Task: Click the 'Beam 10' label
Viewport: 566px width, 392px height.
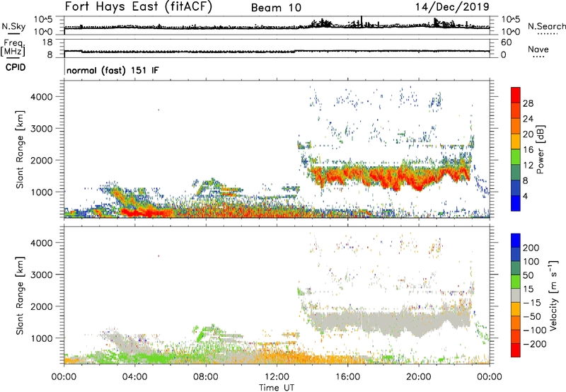Action: coord(276,8)
